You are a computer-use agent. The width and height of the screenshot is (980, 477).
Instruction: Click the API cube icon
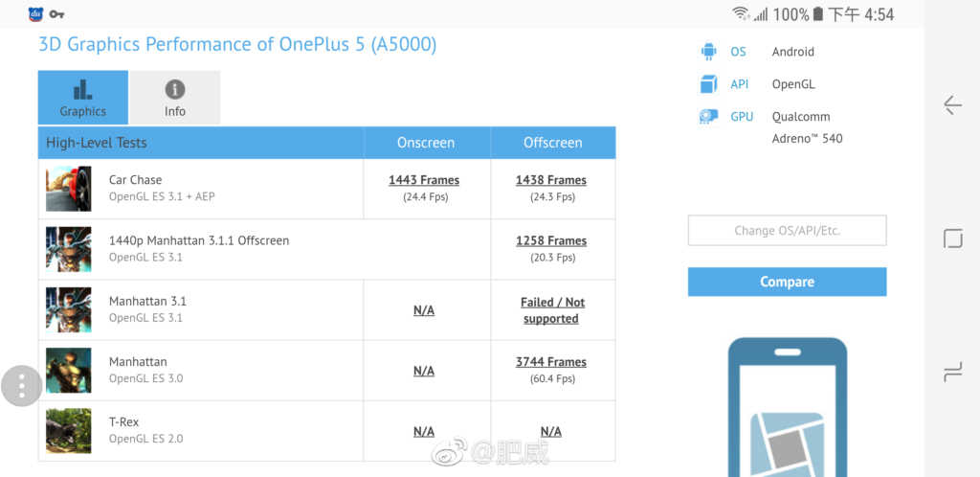(x=709, y=83)
